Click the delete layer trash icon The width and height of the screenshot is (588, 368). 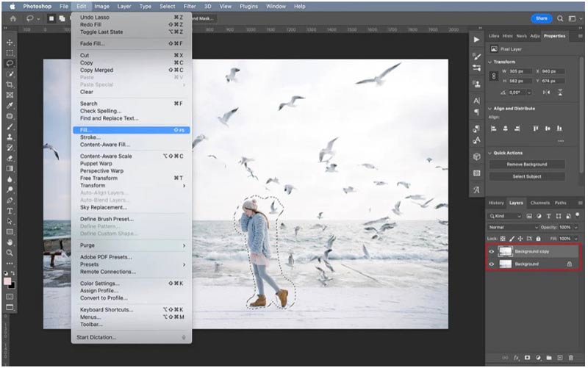pyautogui.click(x=571, y=358)
